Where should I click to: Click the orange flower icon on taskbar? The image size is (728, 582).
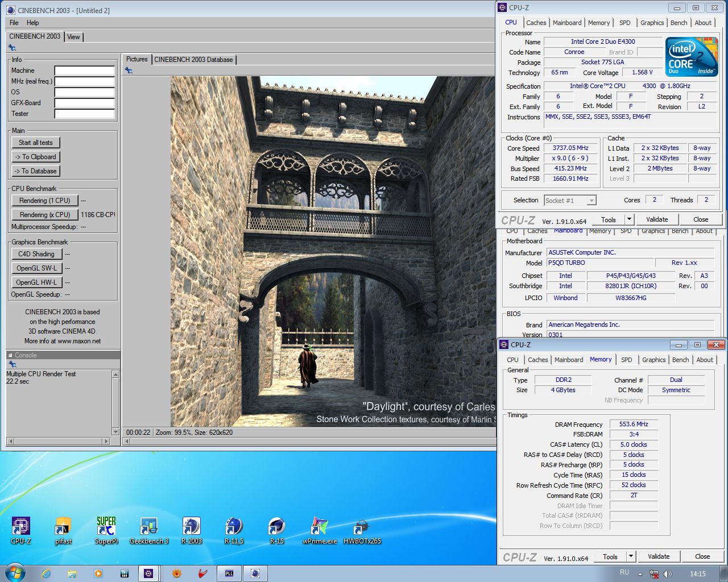(x=177, y=573)
